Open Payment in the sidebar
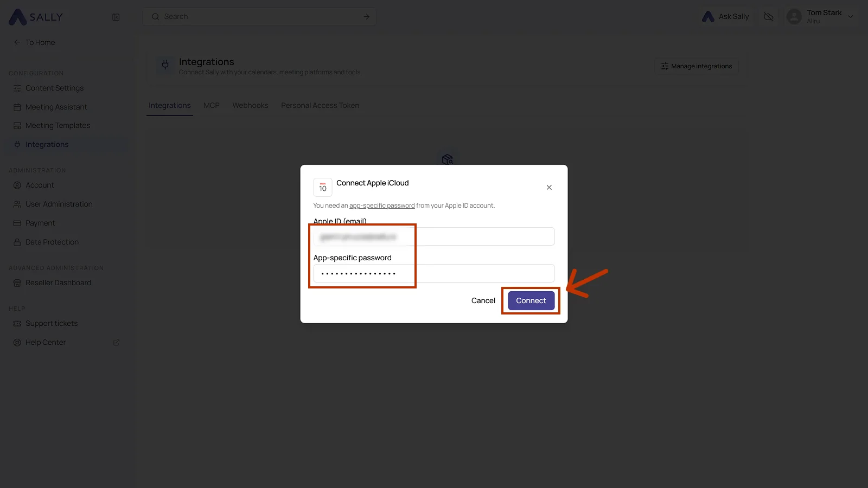868x488 pixels. point(40,223)
